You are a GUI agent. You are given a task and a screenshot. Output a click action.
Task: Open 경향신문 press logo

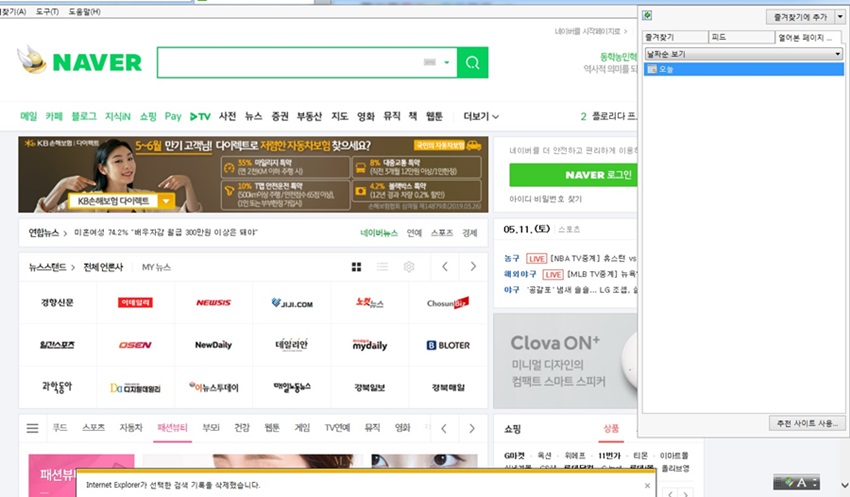point(57,302)
